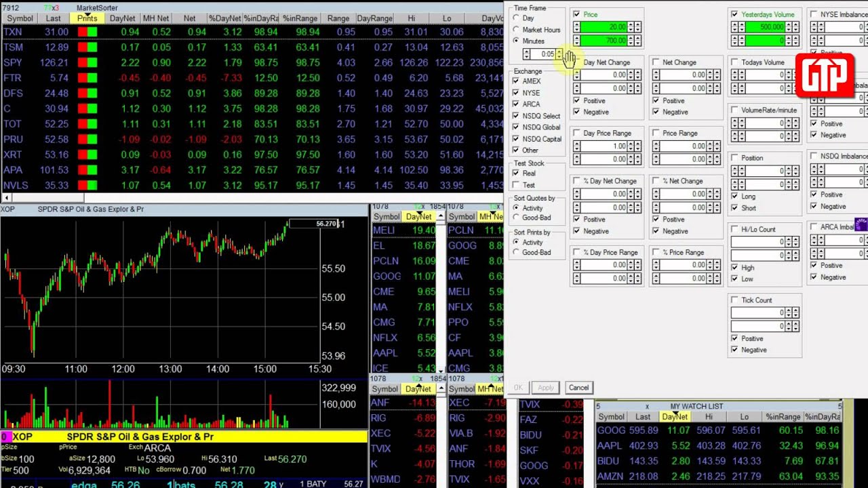The height and width of the screenshot is (488, 868).
Task: Uncheck the Long position checkbox
Action: click(x=734, y=197)
